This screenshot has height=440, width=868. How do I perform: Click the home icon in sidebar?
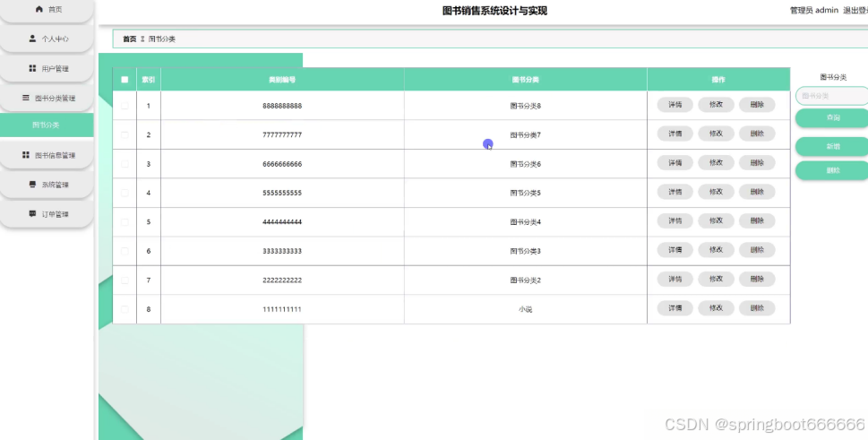(39, 9)
